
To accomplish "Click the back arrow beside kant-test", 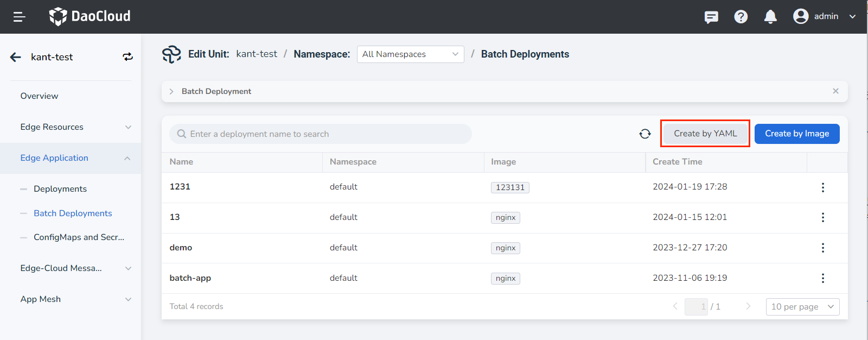I will (16, 57).
